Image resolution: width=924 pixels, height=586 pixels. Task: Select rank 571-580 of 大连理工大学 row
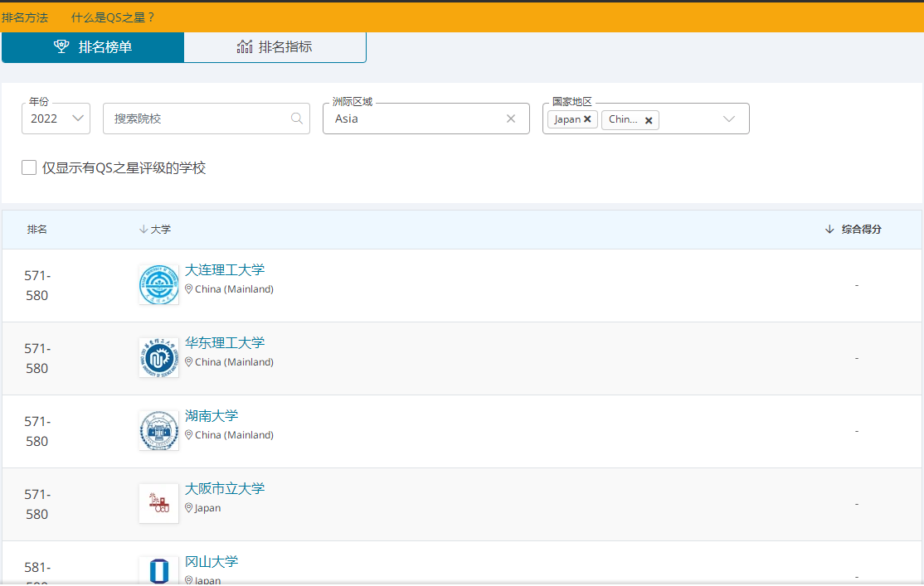[x=37, y=286]
